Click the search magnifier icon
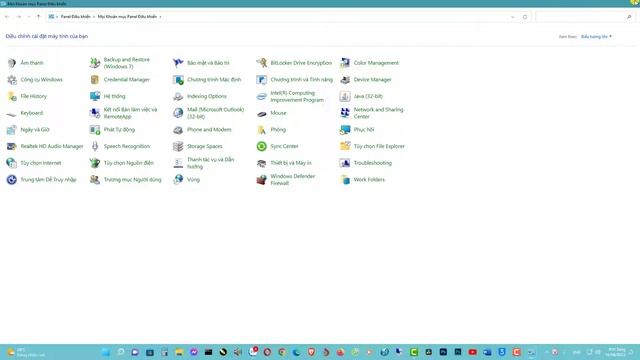The image size is (640, 360). pyautogui.click(x=629, y=17)
